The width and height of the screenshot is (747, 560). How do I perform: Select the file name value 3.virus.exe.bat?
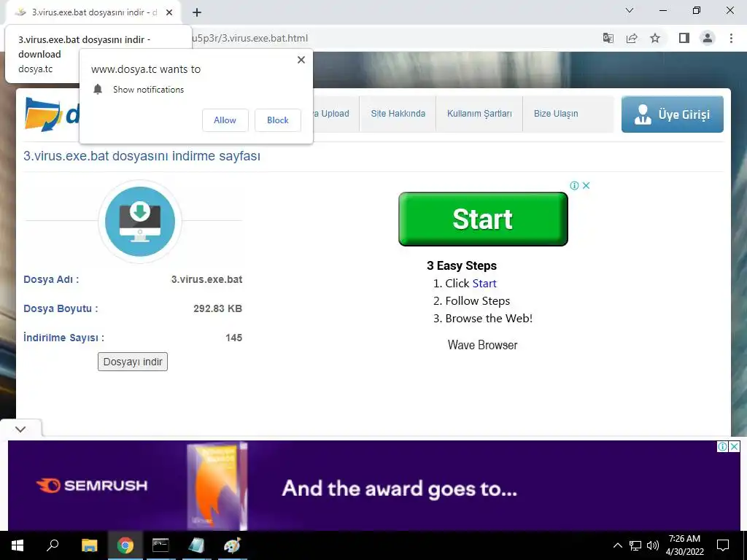[206, 279]
